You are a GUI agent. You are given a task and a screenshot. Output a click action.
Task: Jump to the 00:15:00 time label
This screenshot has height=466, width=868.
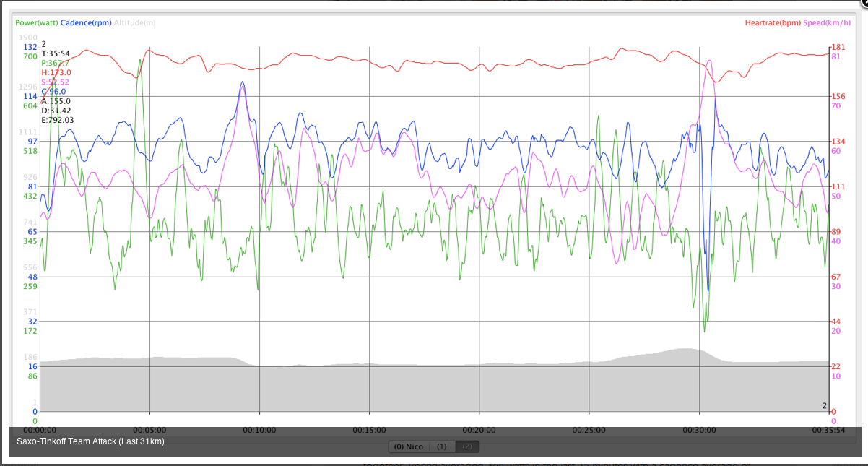coord(369,430)
